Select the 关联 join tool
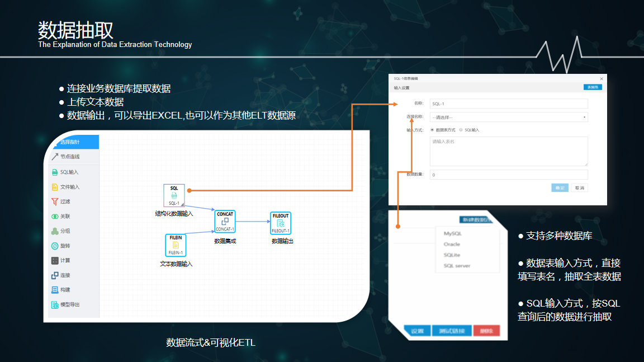This screenshot has height=362, width=644. [x=55, y=216]
